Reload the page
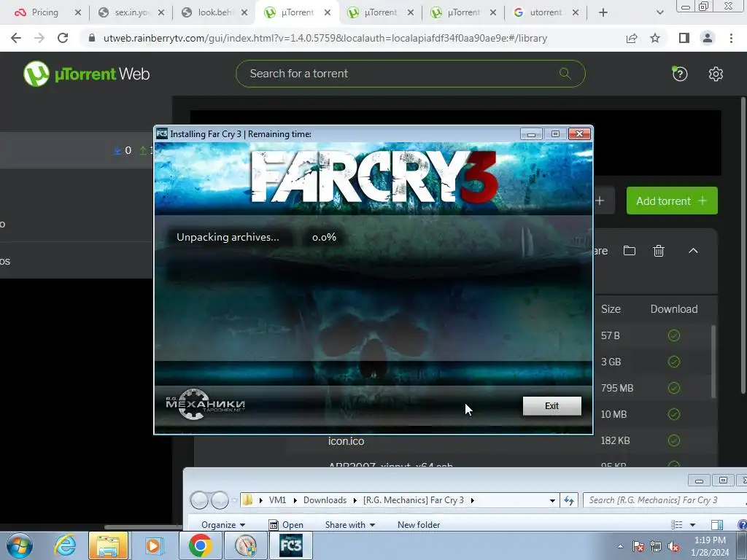Viewport: 747px width, 560px height. [63, 38]
